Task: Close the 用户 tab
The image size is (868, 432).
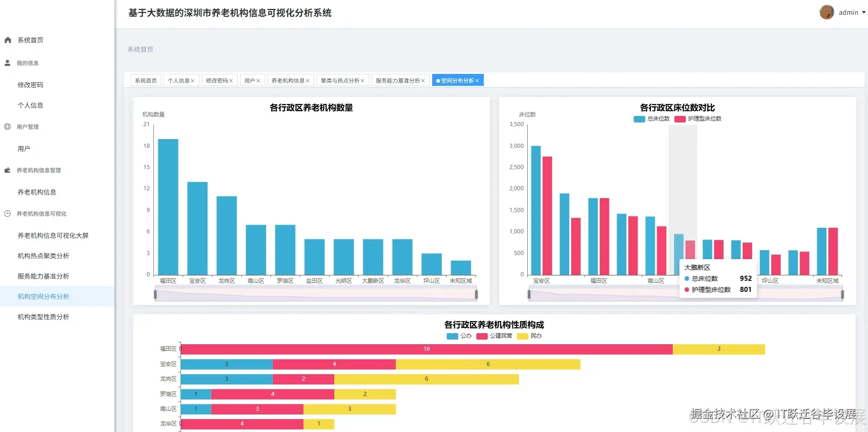Action: click(258, 81)
